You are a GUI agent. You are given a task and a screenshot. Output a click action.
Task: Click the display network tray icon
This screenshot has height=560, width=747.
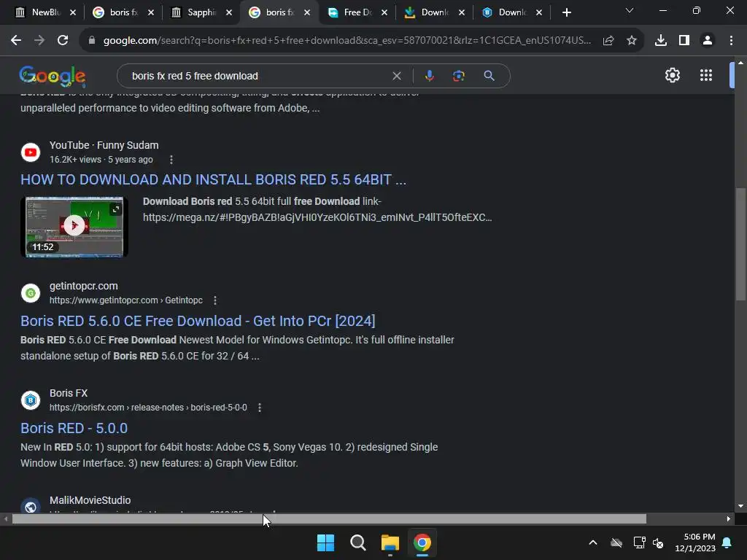pyautogui.click(x=639, y=542)
